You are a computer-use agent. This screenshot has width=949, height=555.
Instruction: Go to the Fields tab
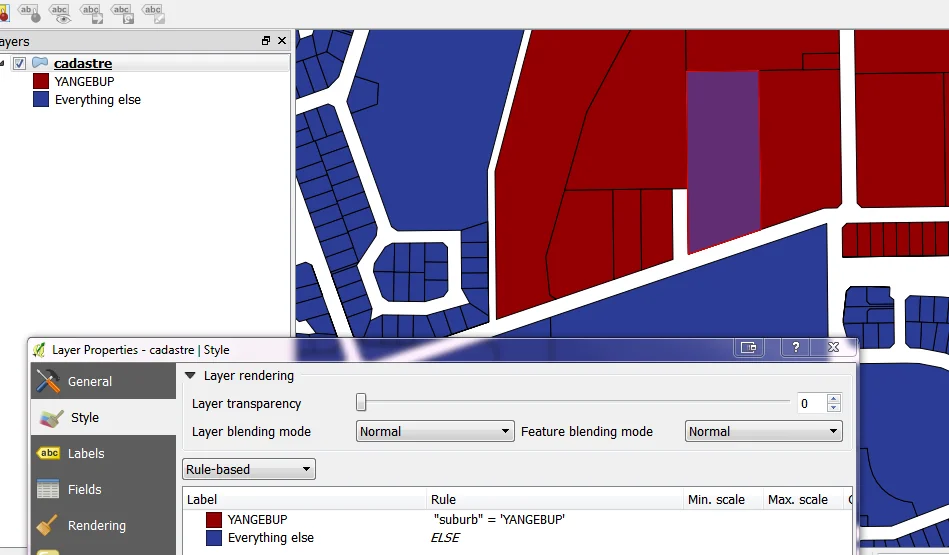[84, 489]
